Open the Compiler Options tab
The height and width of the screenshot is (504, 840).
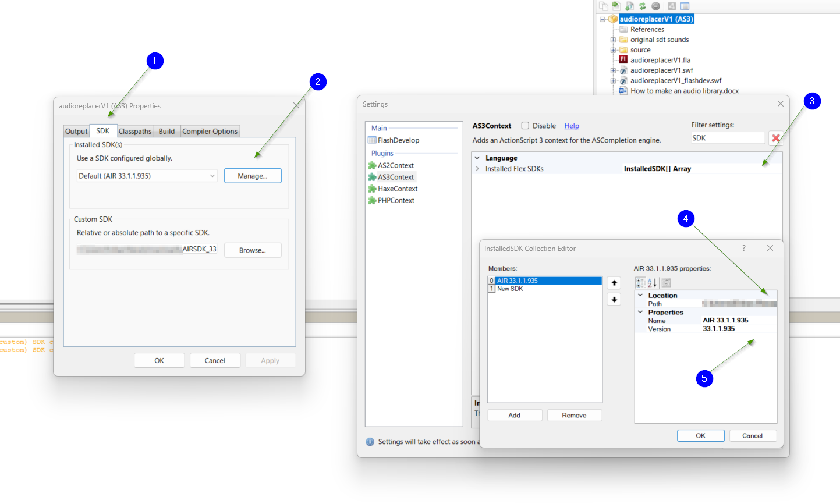point(210,132)
